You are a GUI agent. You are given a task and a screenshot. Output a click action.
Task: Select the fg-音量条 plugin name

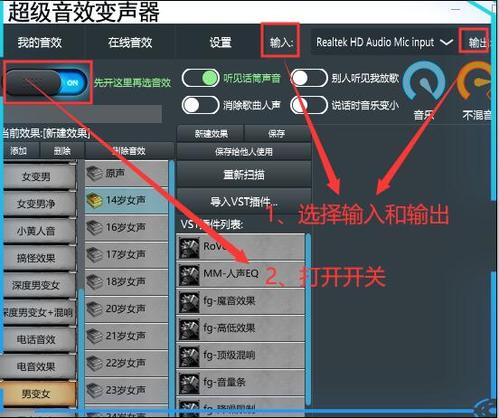[224, 382]
